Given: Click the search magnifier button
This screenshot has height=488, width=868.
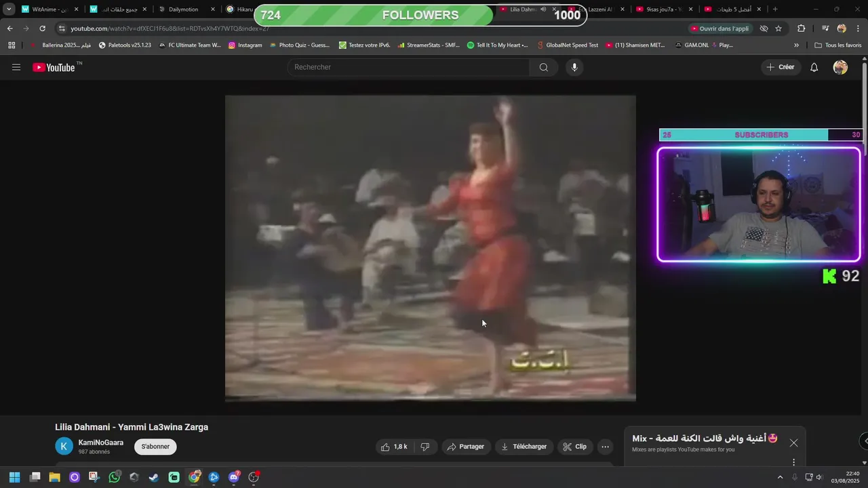Looking at the screenshot, I should tap(544, 67).
